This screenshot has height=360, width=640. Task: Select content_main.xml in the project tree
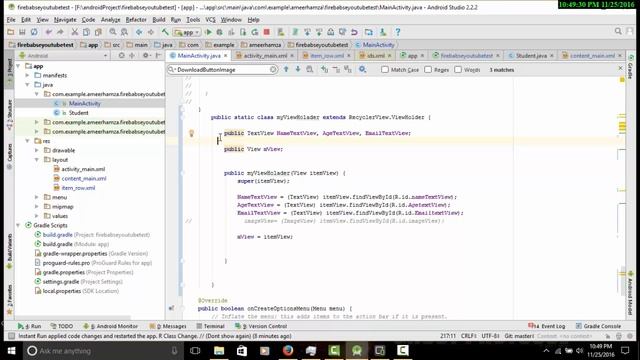click(84, 178)
